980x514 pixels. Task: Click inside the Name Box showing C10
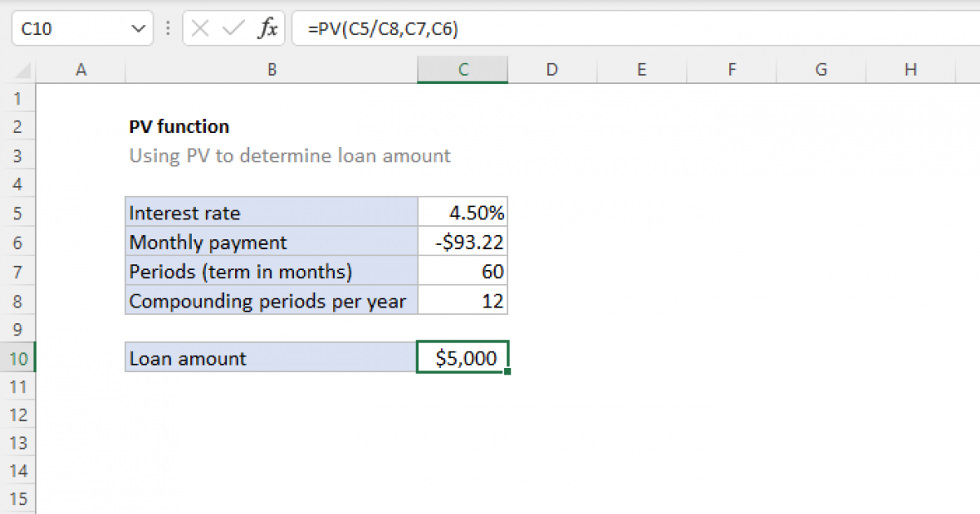(69, 29)
